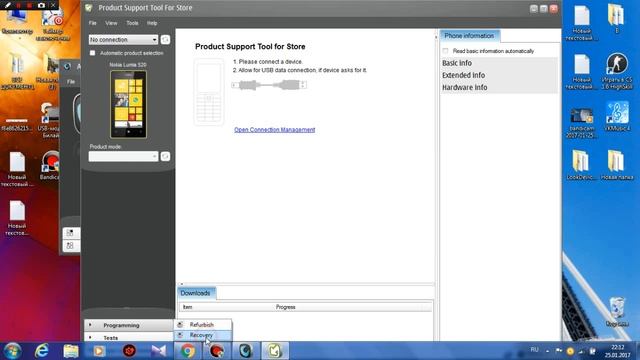This screenshot has width=640, height=360.
Task: Select the VKMusic 4 desktop icon
Action: (617, 116)
